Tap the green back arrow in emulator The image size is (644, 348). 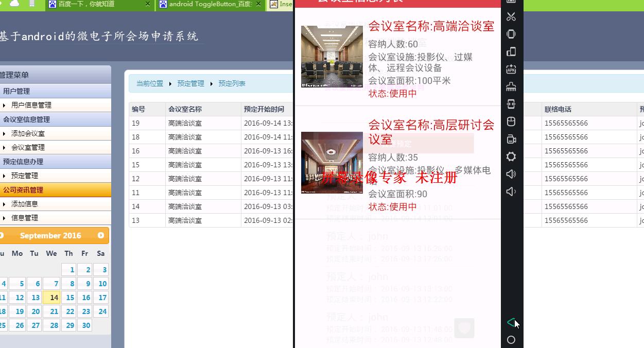click(x=511, y=322)
